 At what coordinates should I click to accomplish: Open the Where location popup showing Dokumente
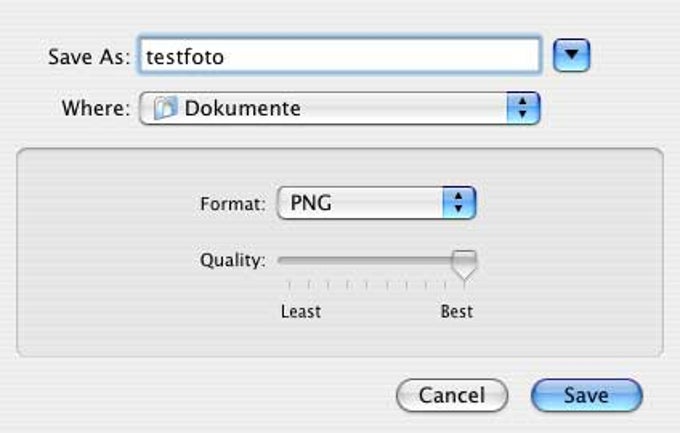[340, 108]
